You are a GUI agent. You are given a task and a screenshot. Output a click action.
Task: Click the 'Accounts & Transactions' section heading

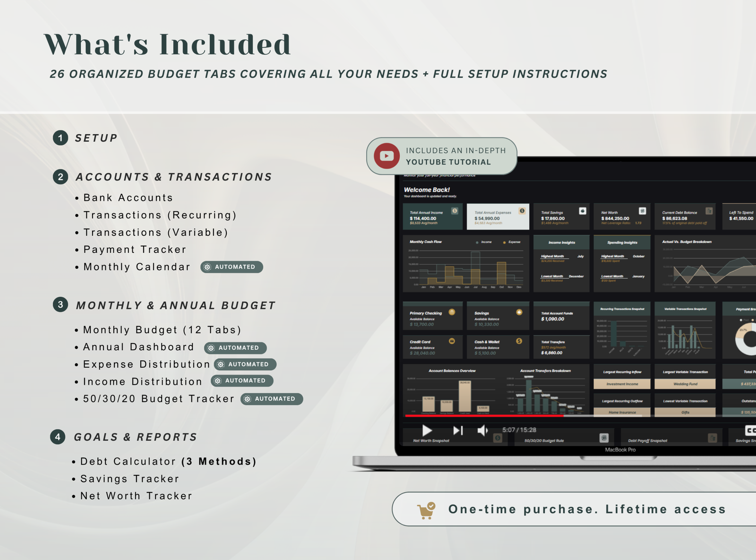(x=173, y=177)
